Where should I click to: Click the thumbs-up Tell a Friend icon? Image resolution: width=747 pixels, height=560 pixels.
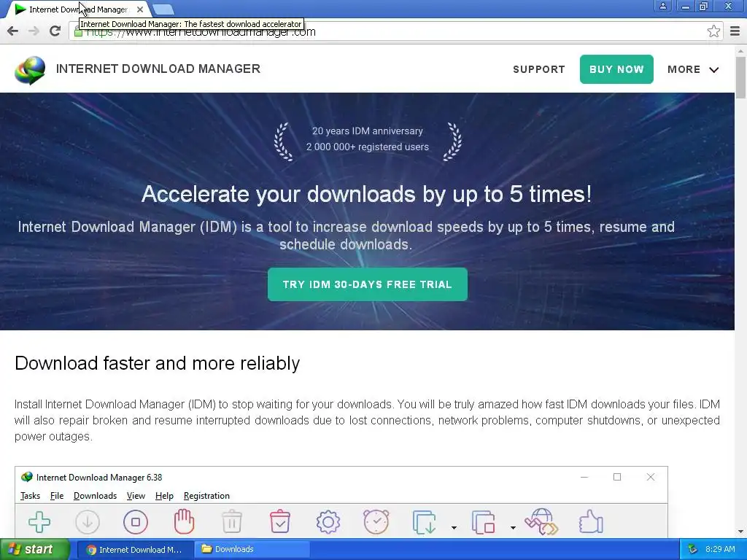(x=591, y=521)
